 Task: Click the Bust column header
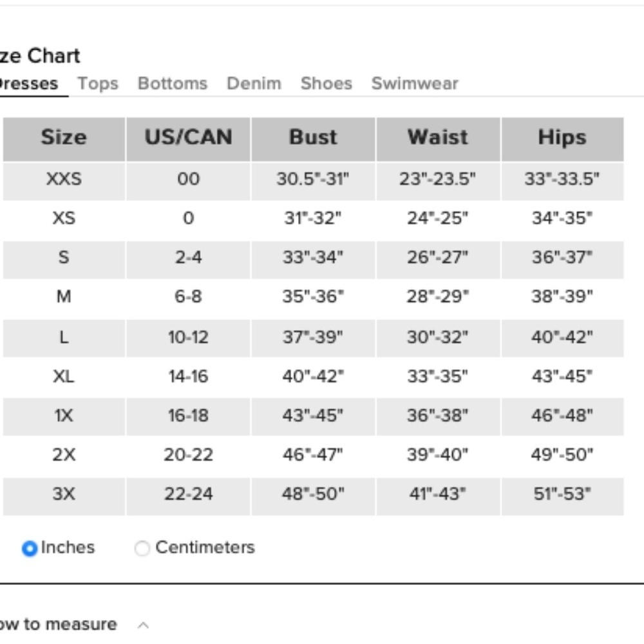pyautogui.click(x=313, y=138)
